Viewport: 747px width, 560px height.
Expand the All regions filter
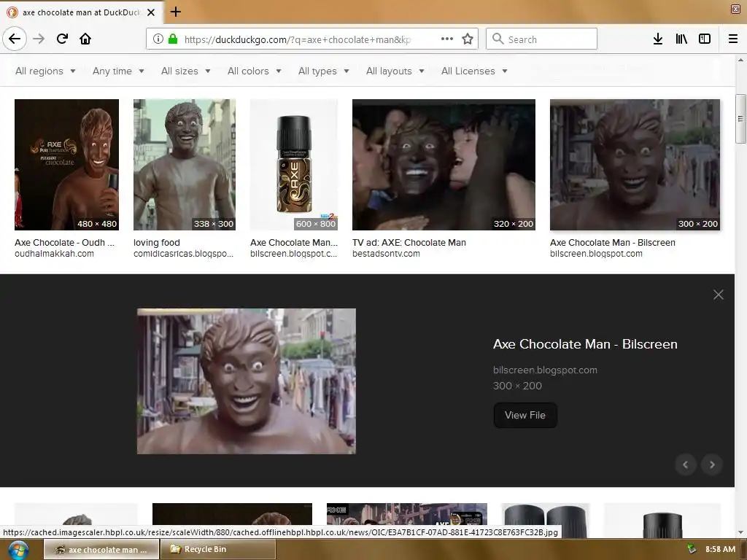coord(45,71)
